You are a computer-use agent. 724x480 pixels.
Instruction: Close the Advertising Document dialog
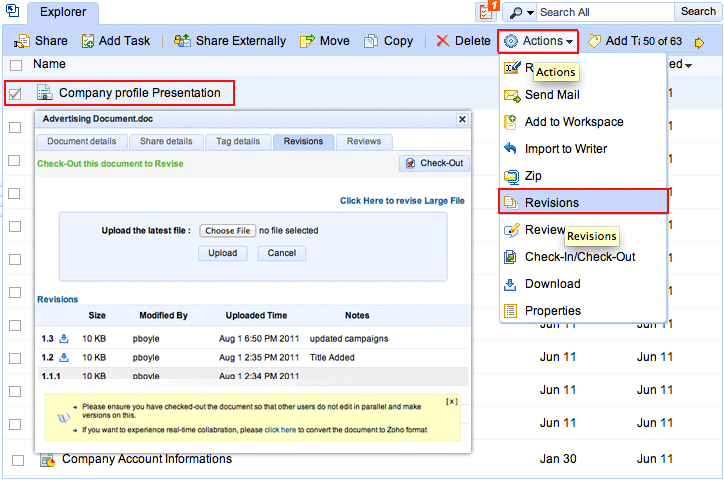462,119
